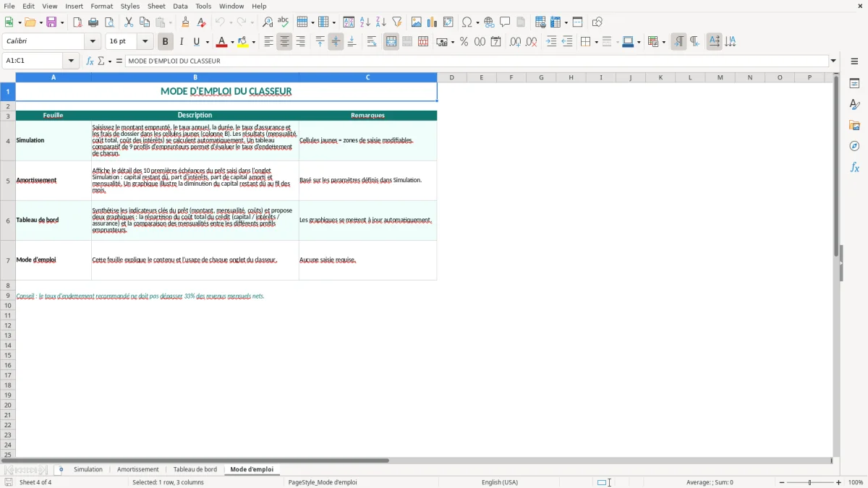The height and width of the screenshot is (488, 868).
Task: Insert a pivot table
Action: 448,22
